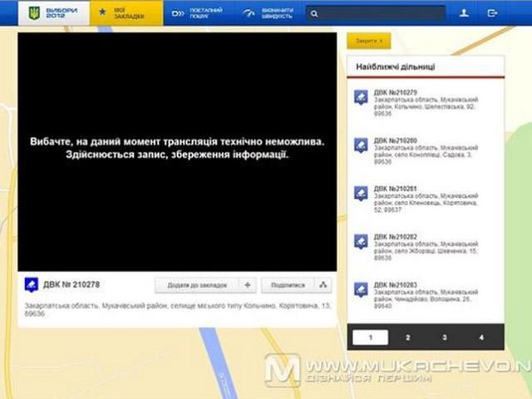The image size is (532, 399).
Task: Click the magnifier search icon
Action: click(314, 13)
